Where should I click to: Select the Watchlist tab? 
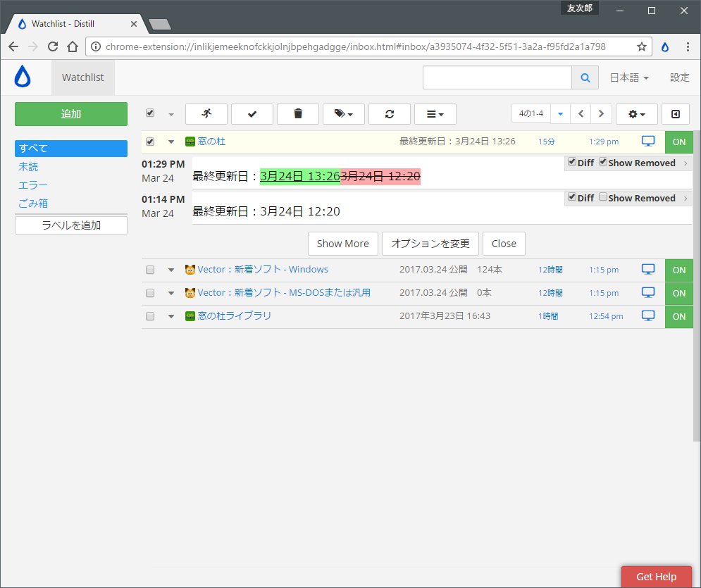click(82, 77)
